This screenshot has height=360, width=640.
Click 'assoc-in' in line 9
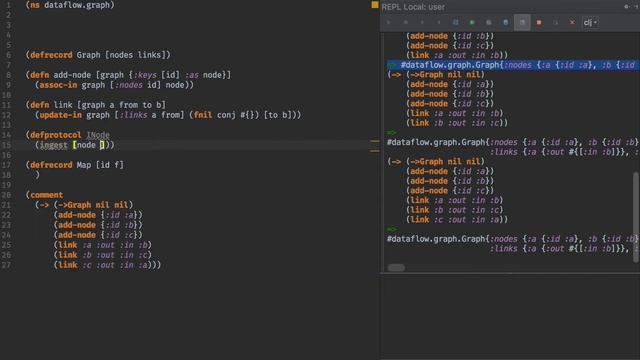[58, 85]
